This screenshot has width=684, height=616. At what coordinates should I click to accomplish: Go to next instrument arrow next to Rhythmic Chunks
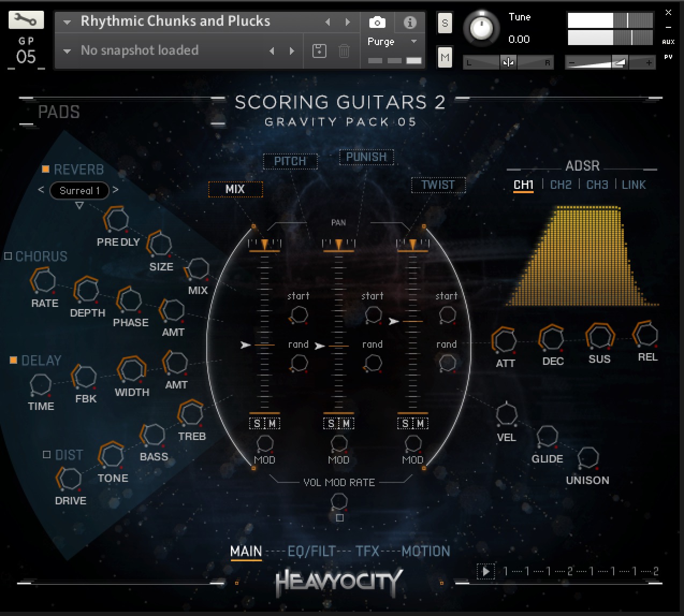point(348,22)
